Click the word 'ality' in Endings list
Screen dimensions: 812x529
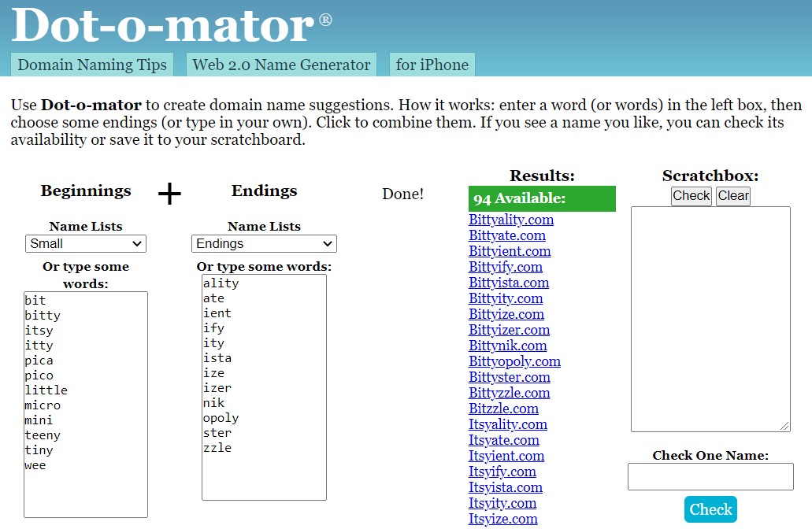[x=221, y=283]
